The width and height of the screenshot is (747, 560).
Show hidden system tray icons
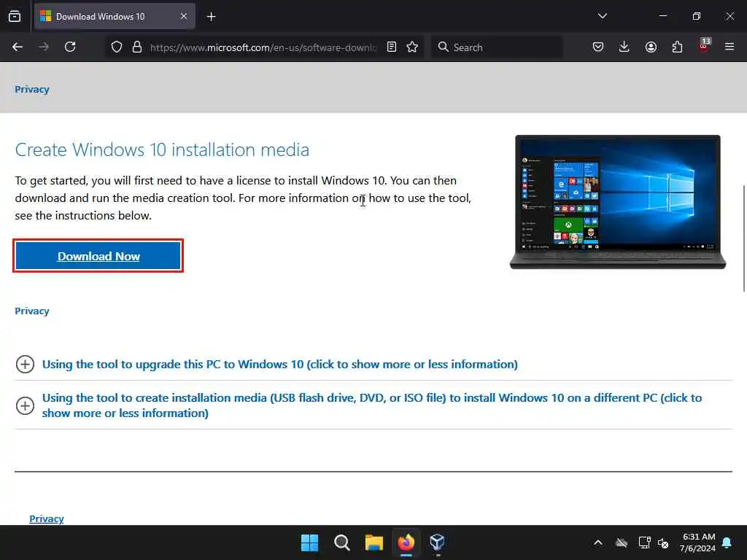pos(598,542)
